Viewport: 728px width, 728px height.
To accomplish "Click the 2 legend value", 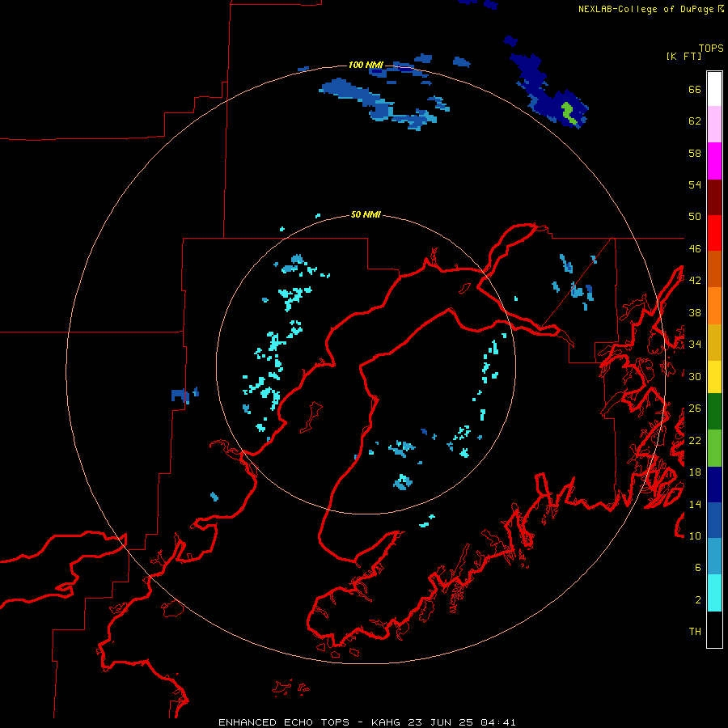I will click(x=697, y=599).
